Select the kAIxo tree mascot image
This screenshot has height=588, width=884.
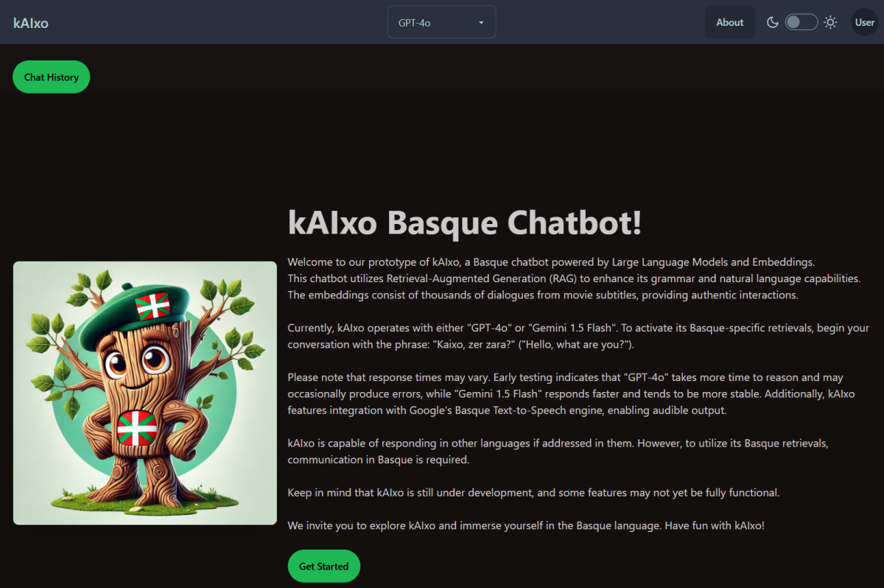(x=145, y=393)
